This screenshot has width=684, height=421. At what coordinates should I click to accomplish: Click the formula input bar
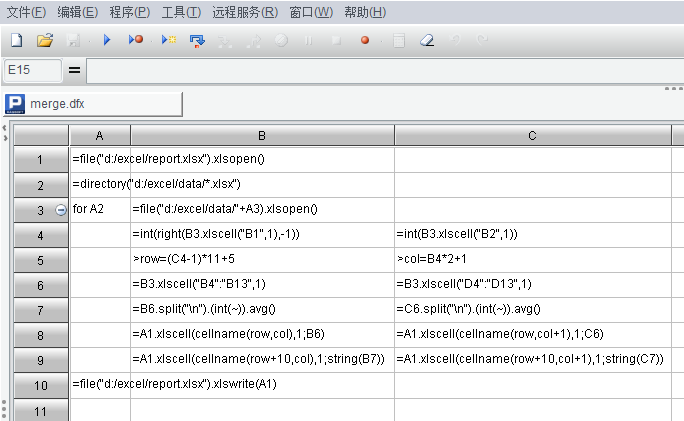pos(380,71)
